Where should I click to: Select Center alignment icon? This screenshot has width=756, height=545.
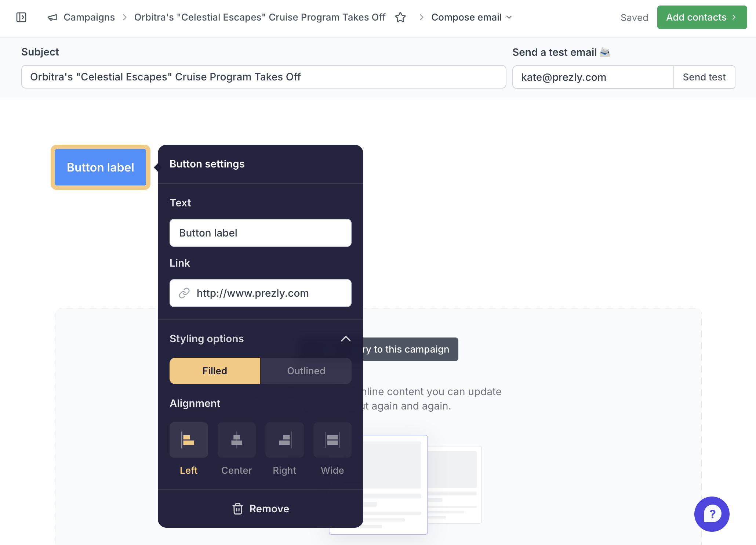[x=237, y=440]
